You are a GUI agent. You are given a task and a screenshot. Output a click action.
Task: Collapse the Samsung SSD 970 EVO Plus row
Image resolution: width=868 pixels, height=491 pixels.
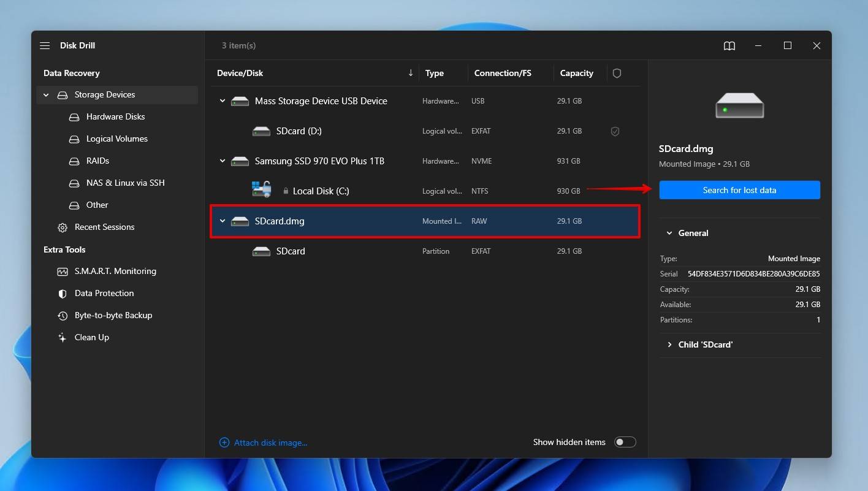[x=223, y=161]
